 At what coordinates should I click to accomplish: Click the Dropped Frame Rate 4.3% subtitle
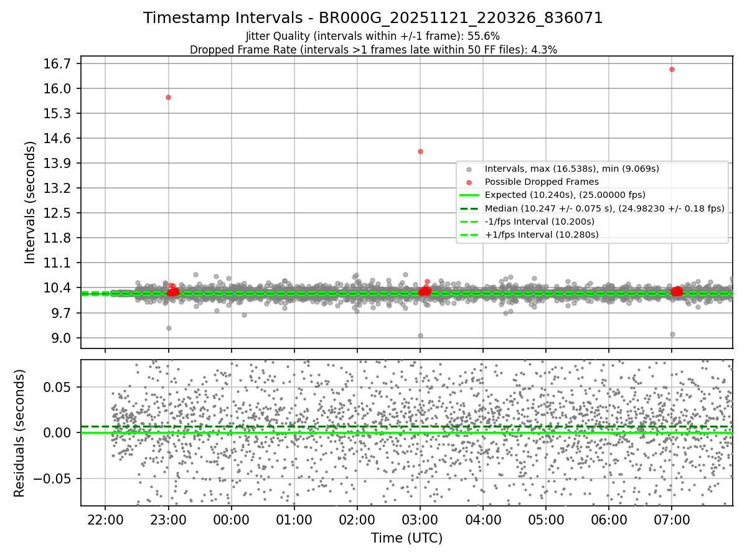(373, 50)
